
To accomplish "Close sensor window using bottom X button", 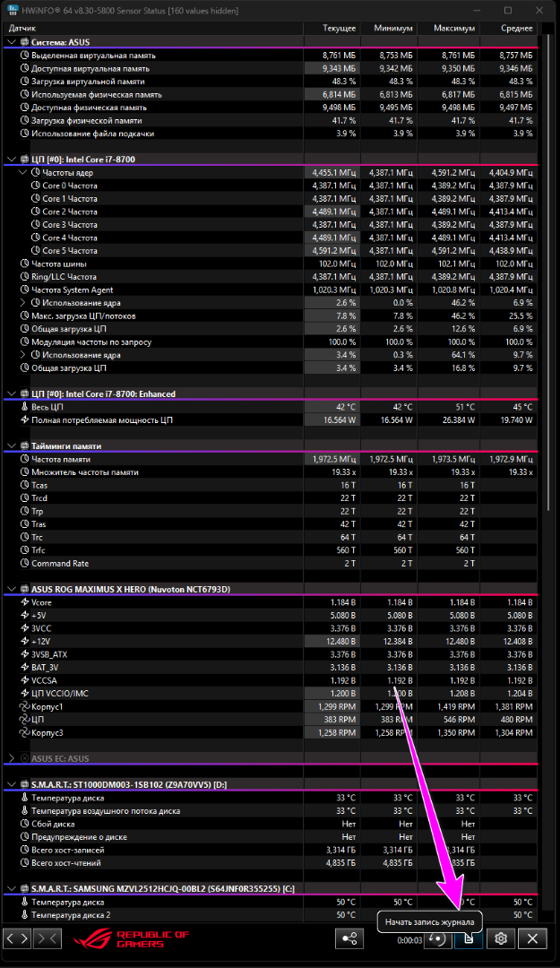I will tap(532, 938).
